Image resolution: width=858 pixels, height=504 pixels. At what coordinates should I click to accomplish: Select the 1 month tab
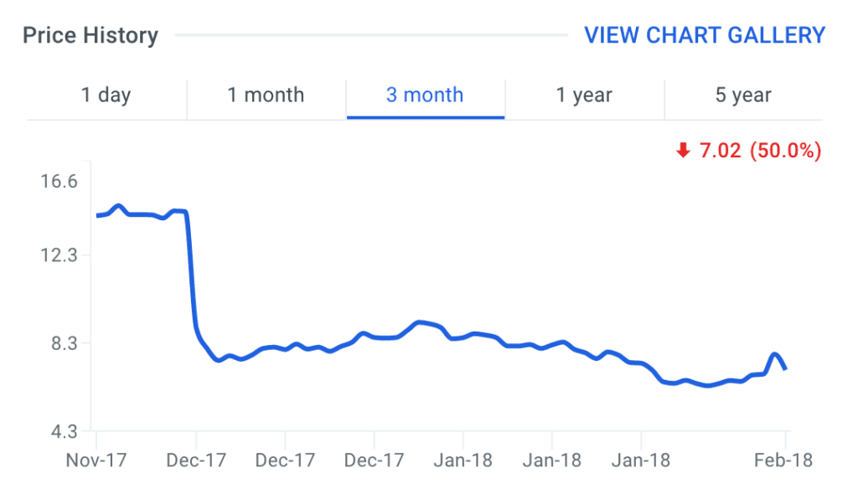point(266,95)
